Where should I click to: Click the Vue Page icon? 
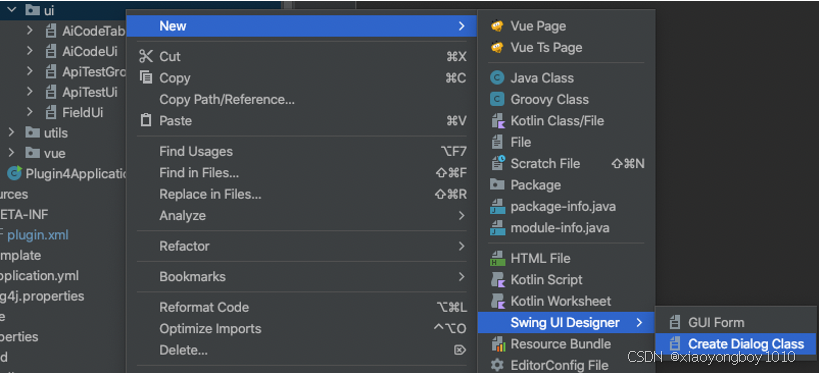tap(497, 26)
